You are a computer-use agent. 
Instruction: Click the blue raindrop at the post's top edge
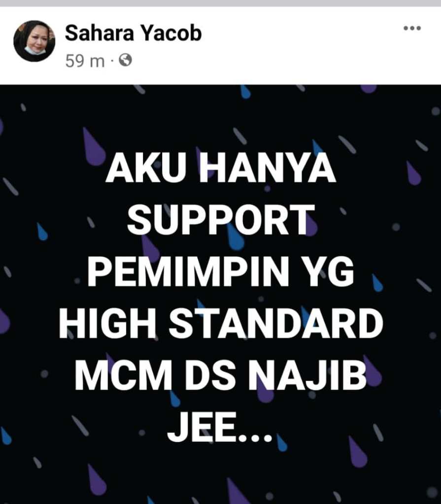[x=245, y=92]
